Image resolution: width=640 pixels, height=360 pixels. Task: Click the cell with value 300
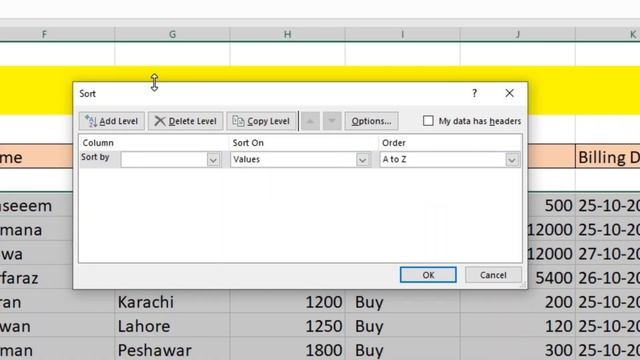518,350
